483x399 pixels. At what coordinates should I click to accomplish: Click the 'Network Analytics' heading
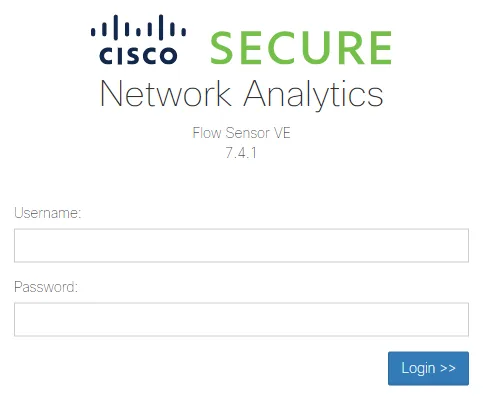coord(242,94)
